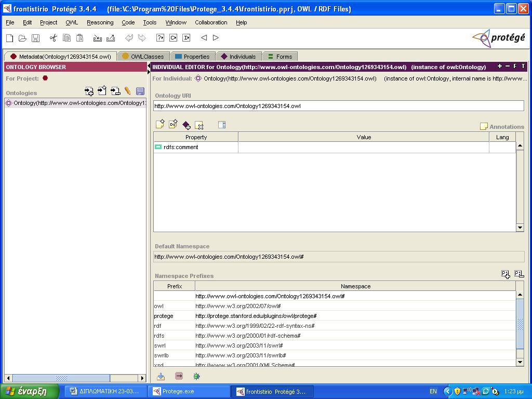The width and height of the screenshot is (532, 399).
Task: Click the T icon in Individual Editor header
Action: [523, 66]
